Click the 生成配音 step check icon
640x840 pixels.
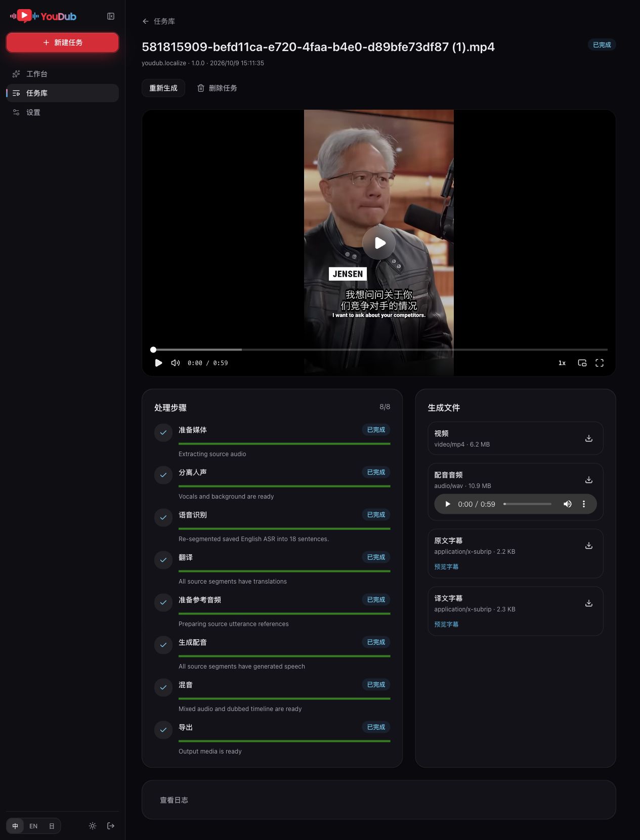point(163,645)
